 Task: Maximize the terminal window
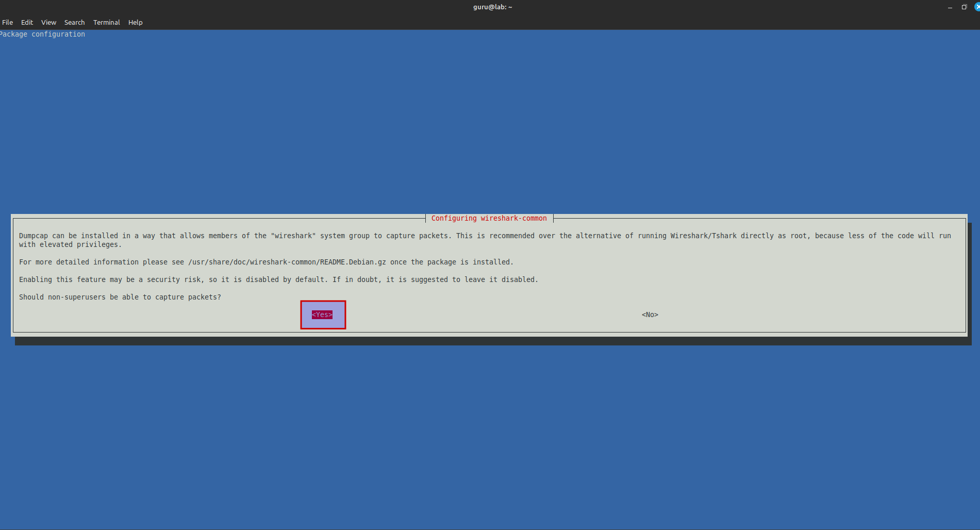(x=964, y=7)
